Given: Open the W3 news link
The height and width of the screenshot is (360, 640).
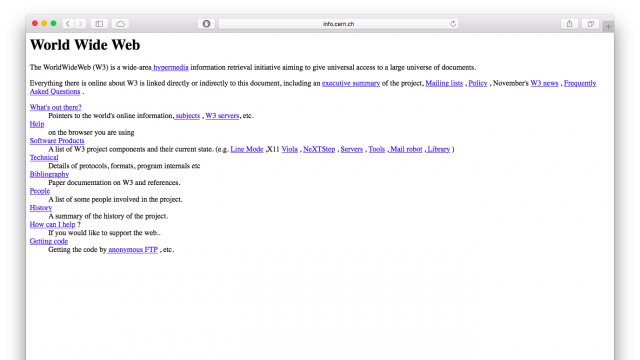Looking at the screenshot, I should (x=544, y=83).
